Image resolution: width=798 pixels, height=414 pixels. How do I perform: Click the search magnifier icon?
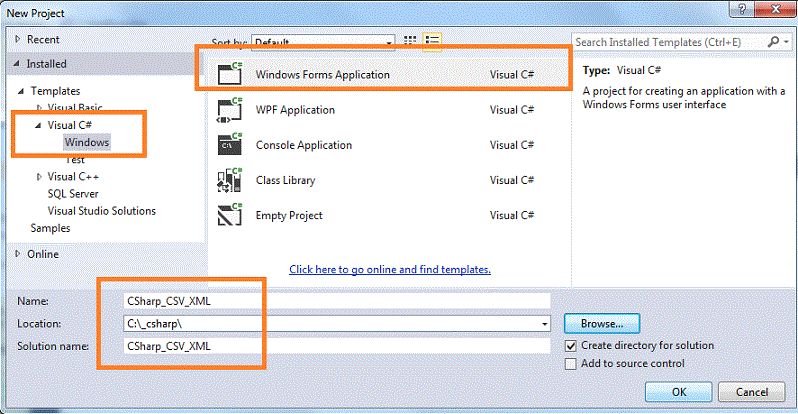click(773, 42)
